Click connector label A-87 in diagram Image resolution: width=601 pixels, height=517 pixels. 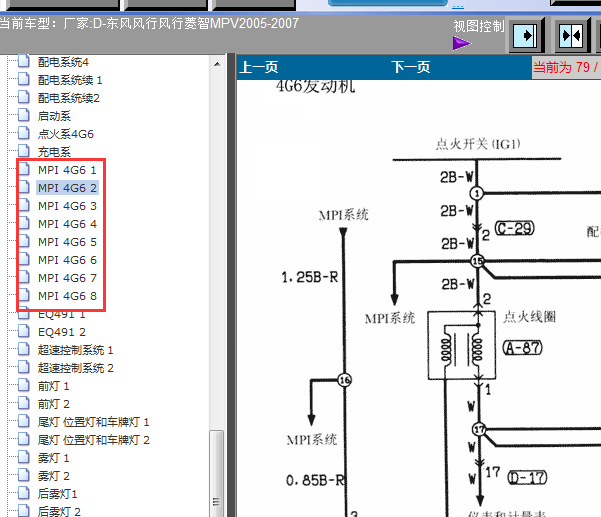click(x=522, y=348)
